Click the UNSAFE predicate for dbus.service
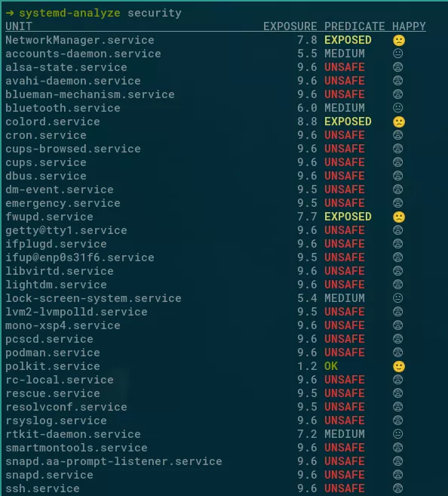448x496 pixels. pyautogui.click(x=345, y=176)
